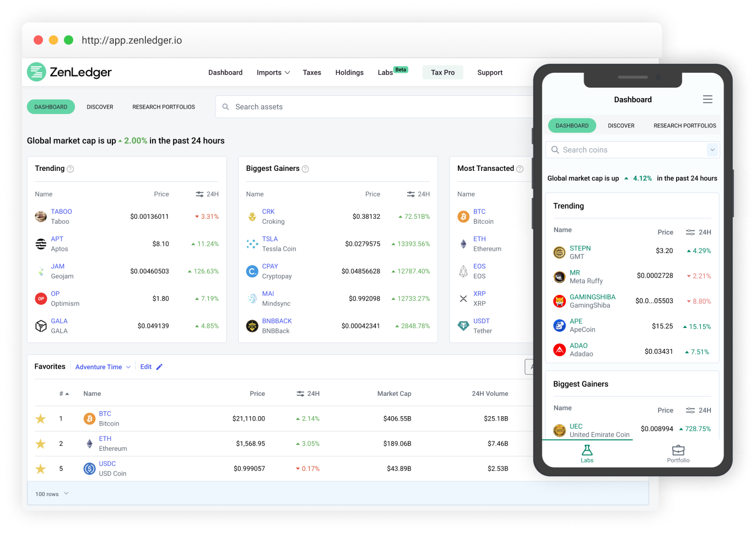Screen dimensions: 756x533
Task: Click the Cryptopay CPAY icon
Action: (252, 271)
